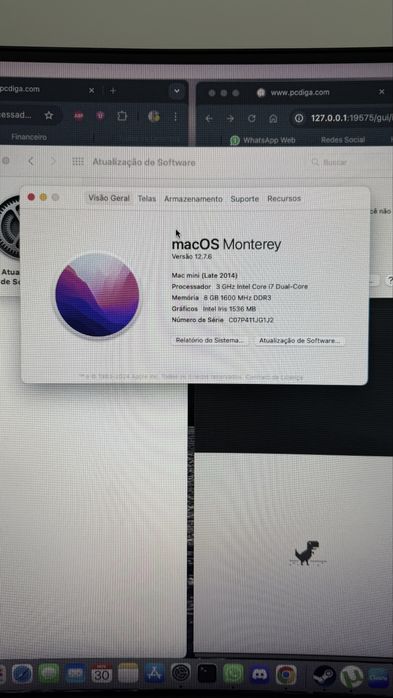Click Relatório do Sistema button
This screenshot has height=698, width=393.
click(210, 340)
